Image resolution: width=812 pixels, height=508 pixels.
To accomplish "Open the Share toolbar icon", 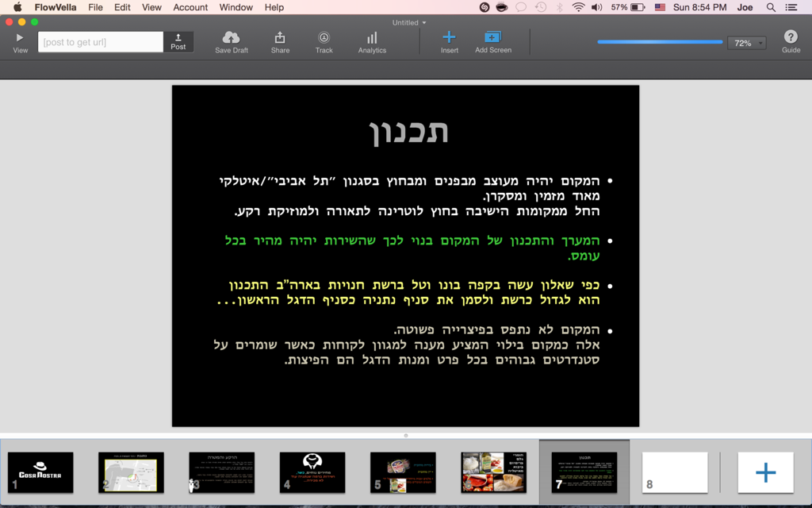I will click(280, 38).
